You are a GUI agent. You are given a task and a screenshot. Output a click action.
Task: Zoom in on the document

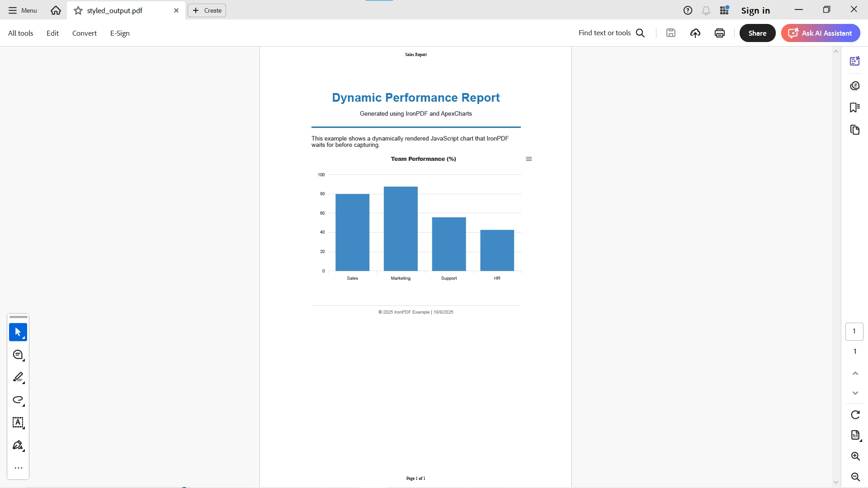point(855,456)
